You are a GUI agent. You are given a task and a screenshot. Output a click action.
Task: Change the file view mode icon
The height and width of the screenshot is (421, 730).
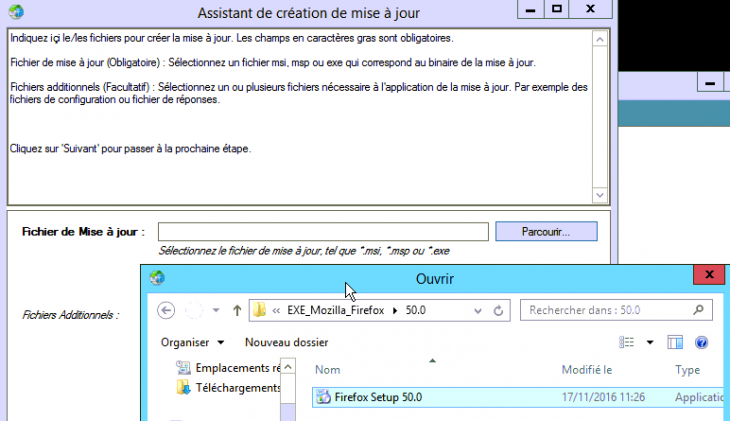coord(627,342)
